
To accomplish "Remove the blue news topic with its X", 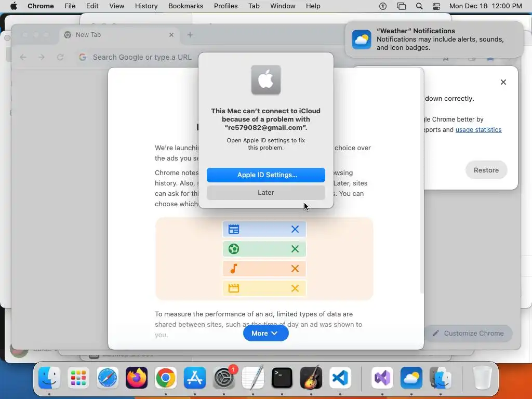I will [295, 229].
